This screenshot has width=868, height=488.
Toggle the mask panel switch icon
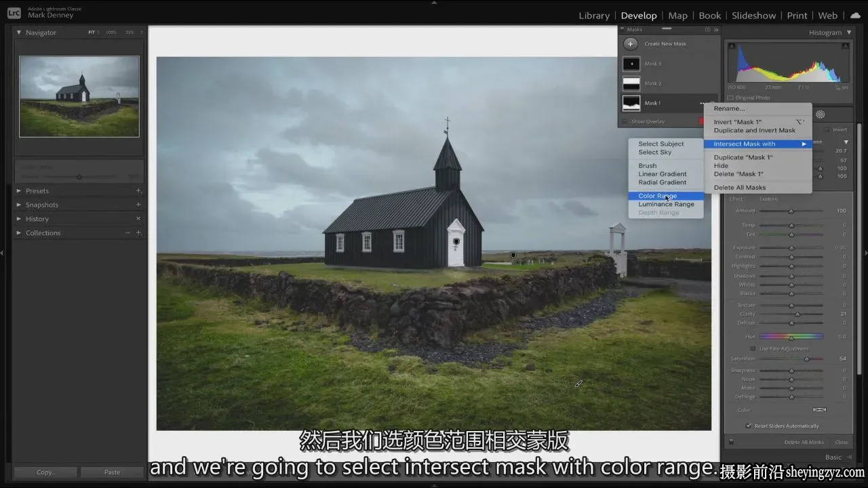(731, 442)
